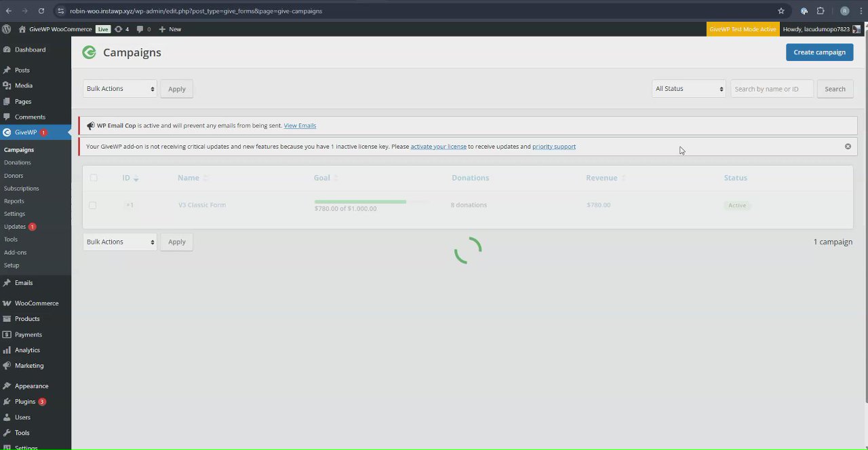Screen dimensions: 868x450
Task: Open the top Bulk Actions dropdown
Action: click(120, 89)
